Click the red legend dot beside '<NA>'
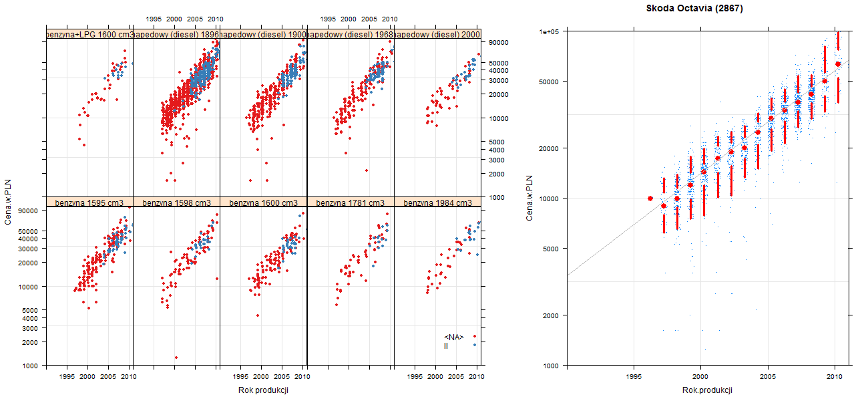The height and width of the screenshot is (401, 868). pos(474,336)
